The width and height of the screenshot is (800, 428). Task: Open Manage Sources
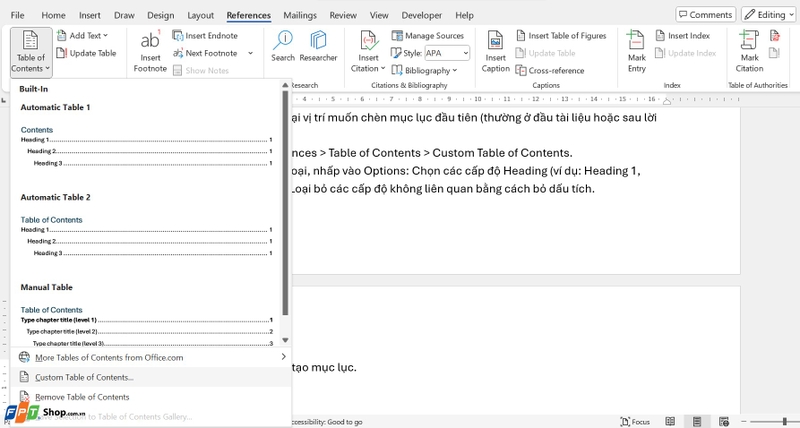tap(428, 36)
